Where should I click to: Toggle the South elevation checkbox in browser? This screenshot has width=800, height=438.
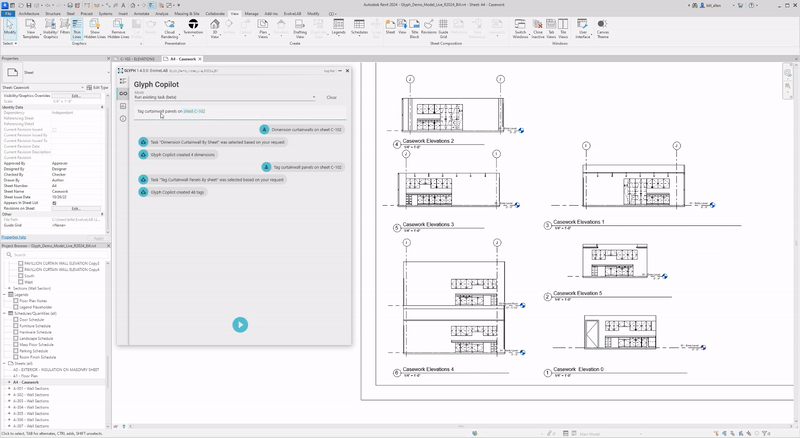pyautogui.click(x=21, y=276)
